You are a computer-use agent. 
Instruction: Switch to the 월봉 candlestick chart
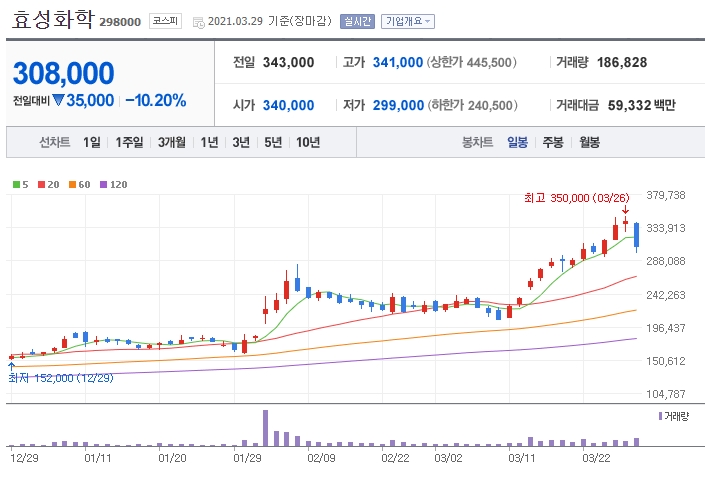tap(589, 143)
